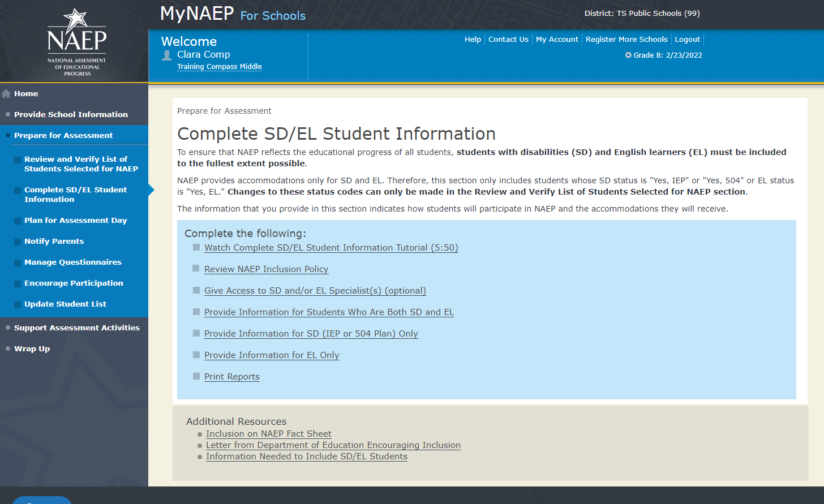824x504 pixels.
Task: Click Register More Schools
Action: (x=626, y=40)
